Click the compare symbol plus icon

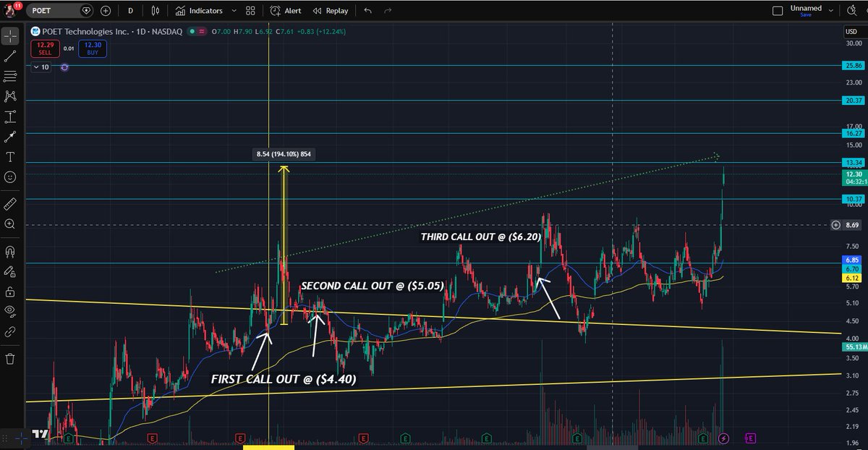[106, 11]
